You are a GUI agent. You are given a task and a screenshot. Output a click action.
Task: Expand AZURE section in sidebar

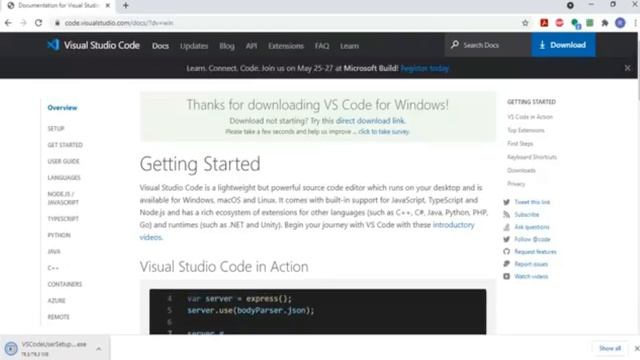click(x=56, y=300)
